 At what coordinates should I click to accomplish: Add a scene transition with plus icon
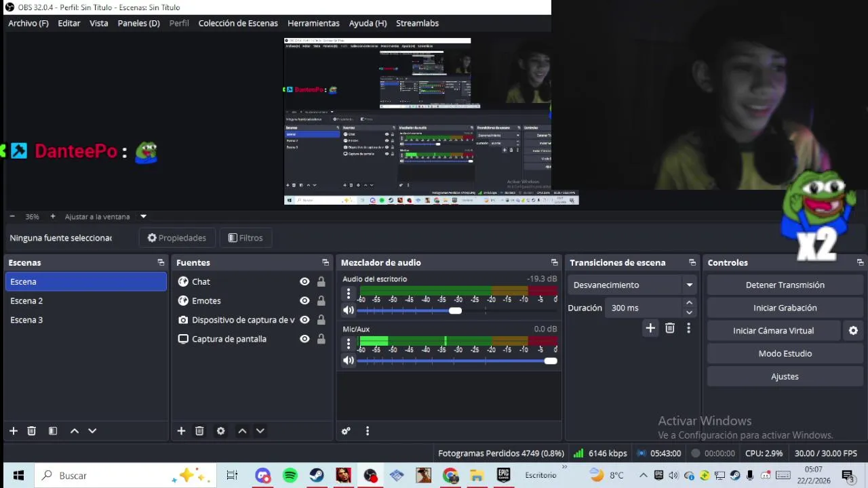point(650,329)
